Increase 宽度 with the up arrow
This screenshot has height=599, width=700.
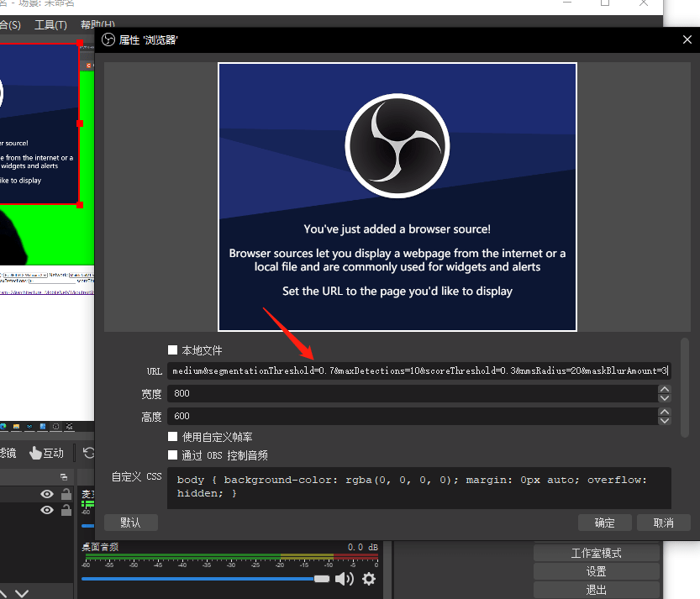(x=664, y=389)
